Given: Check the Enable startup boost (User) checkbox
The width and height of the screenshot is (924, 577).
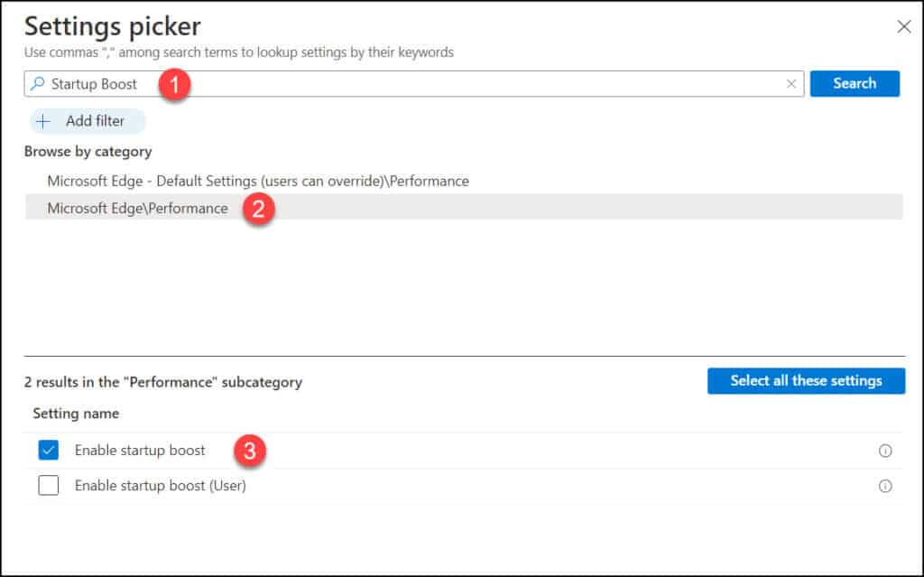Looking at the screenshot, I should 49,486.
